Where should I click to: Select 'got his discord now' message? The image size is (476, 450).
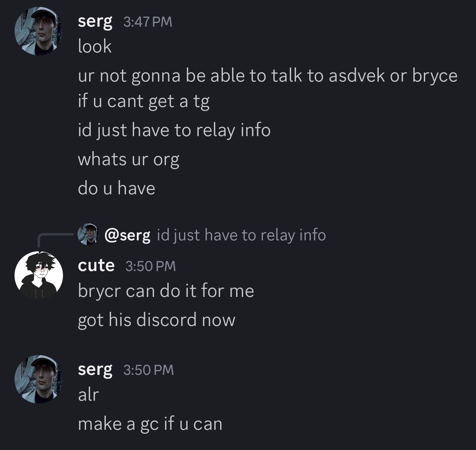(x=157, y=320)
